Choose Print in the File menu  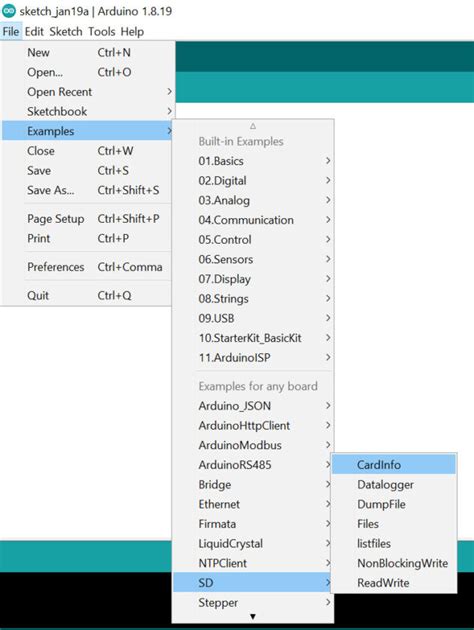click(x=88, y=238)
